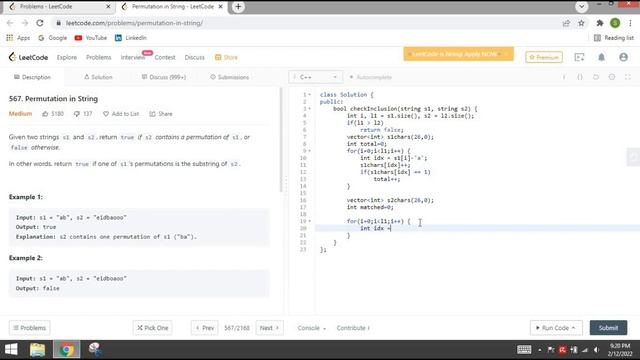Viewport: 640px width, 360px height.
Task: Open the browser extensions puzzle icon
Action: pyautogui.click(x=600, y=23)
